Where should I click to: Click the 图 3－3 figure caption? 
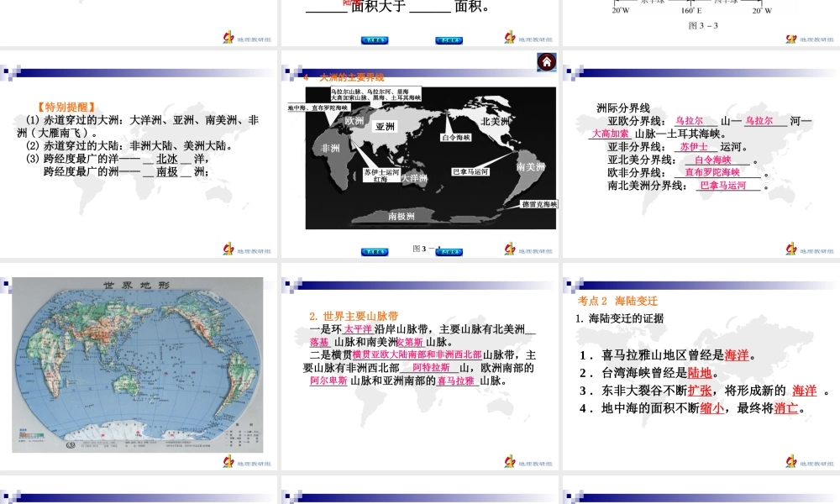[x=703, y=26]
